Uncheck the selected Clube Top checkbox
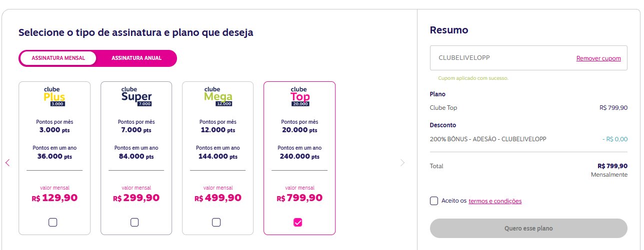644x250 pixels. (298, 223)
